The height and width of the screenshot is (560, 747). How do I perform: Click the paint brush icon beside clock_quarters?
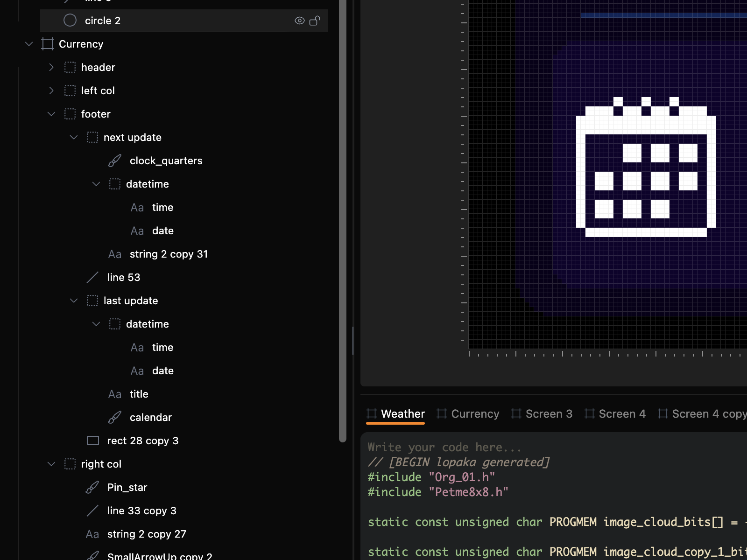pyautogui.click(x=115, y=161)
